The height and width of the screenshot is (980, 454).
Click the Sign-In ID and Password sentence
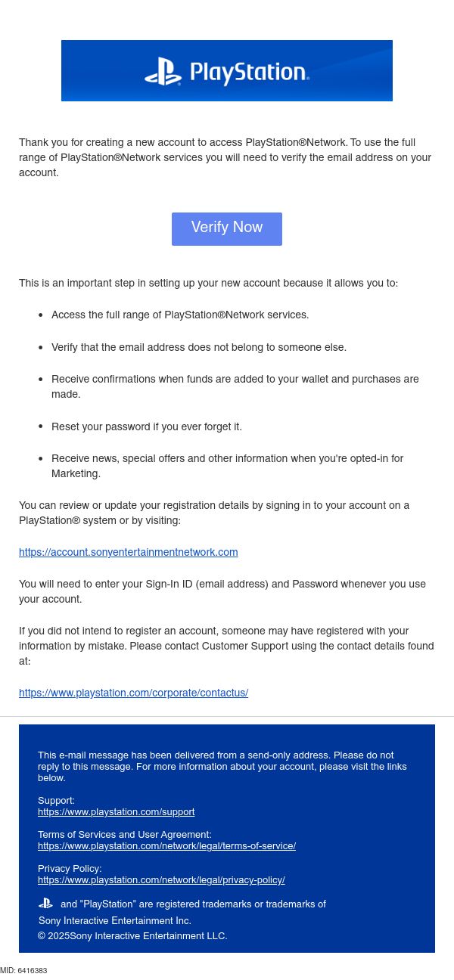222,591
